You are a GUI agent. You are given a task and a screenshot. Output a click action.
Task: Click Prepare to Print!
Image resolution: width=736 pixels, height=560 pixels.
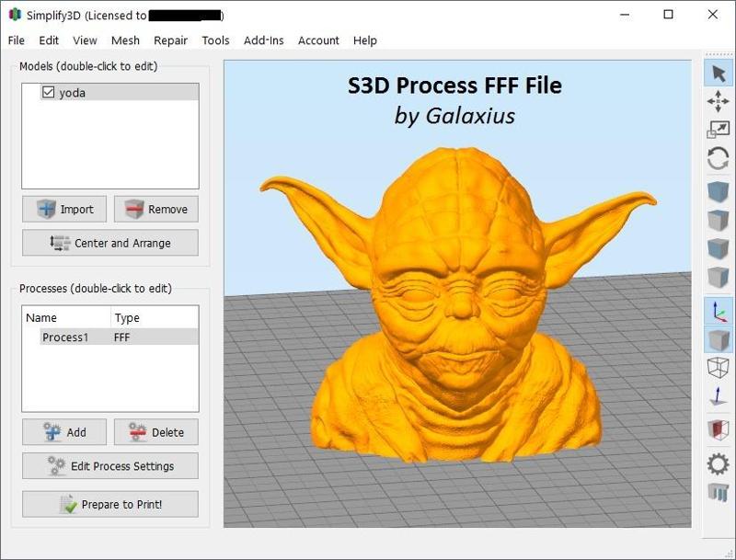click(110, 504)
